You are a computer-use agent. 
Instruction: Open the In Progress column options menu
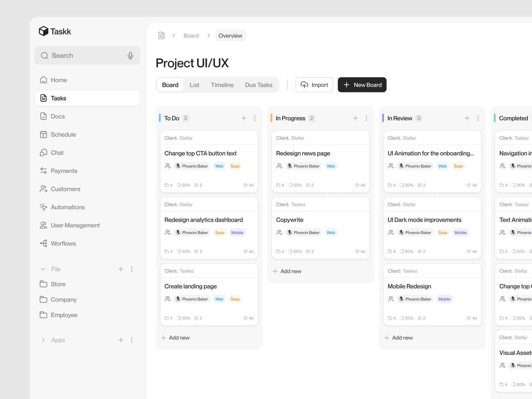(366, 118)
